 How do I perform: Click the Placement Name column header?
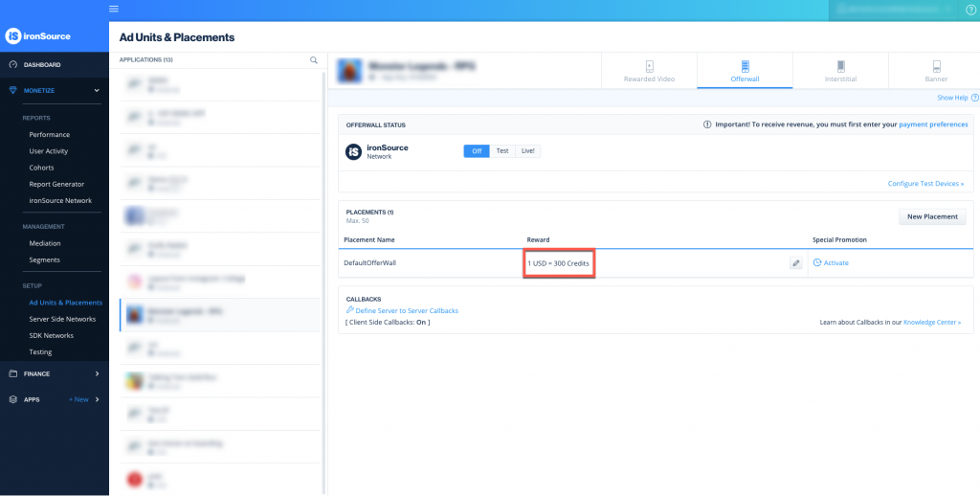pos(369,239)
